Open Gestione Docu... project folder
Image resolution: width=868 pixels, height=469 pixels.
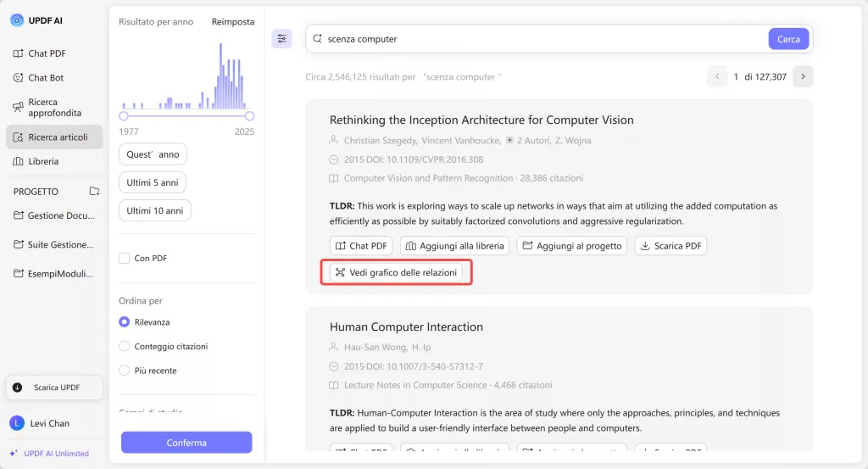coord(54,216)
